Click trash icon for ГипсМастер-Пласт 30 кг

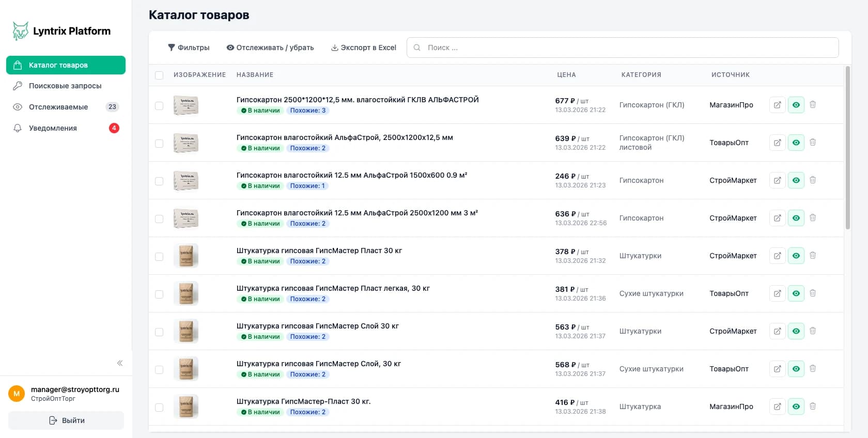(x=812, y=406)
